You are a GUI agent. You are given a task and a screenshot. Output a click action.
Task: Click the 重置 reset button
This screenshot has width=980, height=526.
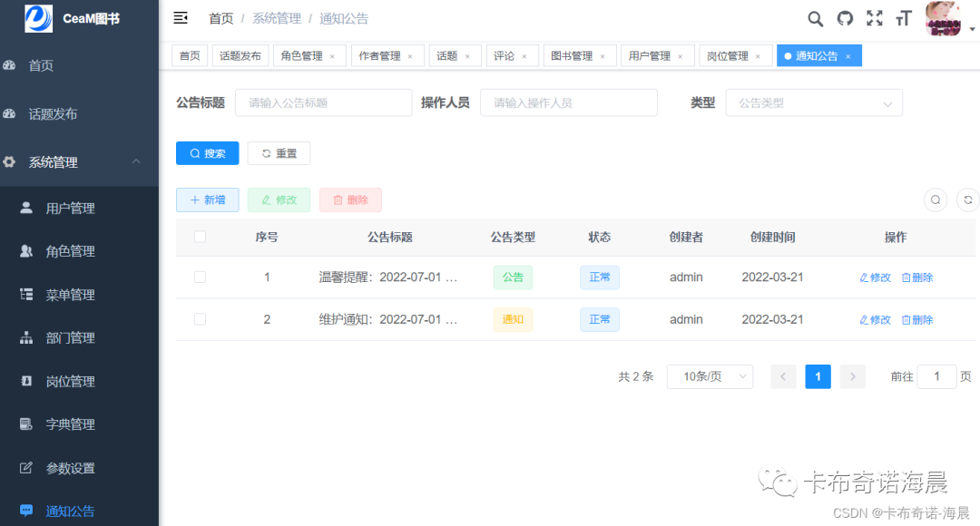279,153
